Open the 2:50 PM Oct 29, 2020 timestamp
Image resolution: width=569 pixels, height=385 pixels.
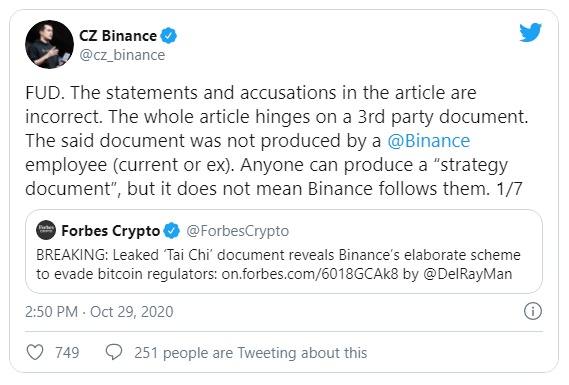pyautogui.click(x=99, y=312)
